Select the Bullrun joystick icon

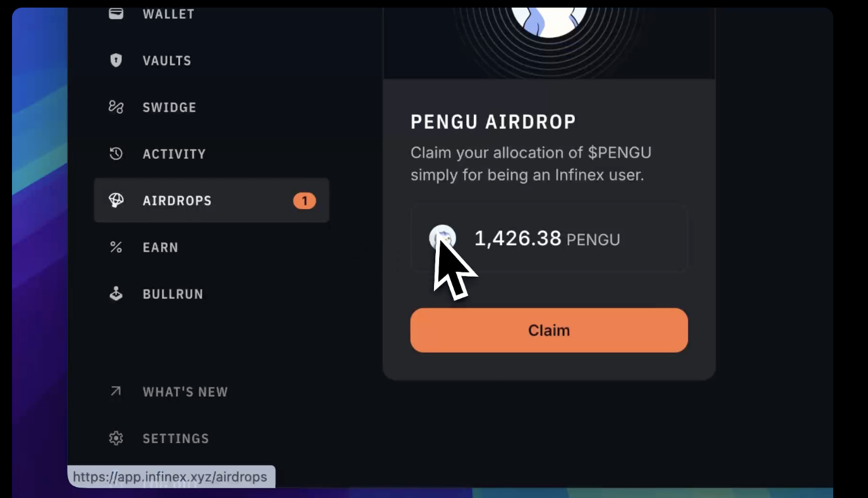point(116,293)
